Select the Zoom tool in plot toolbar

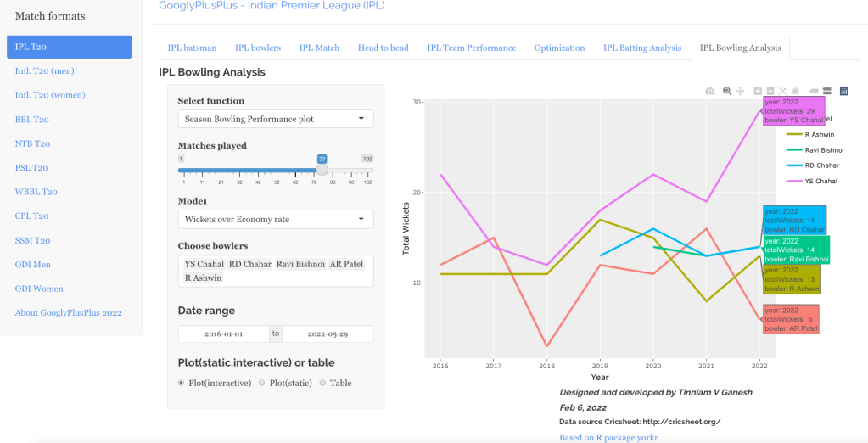(727, 91)
